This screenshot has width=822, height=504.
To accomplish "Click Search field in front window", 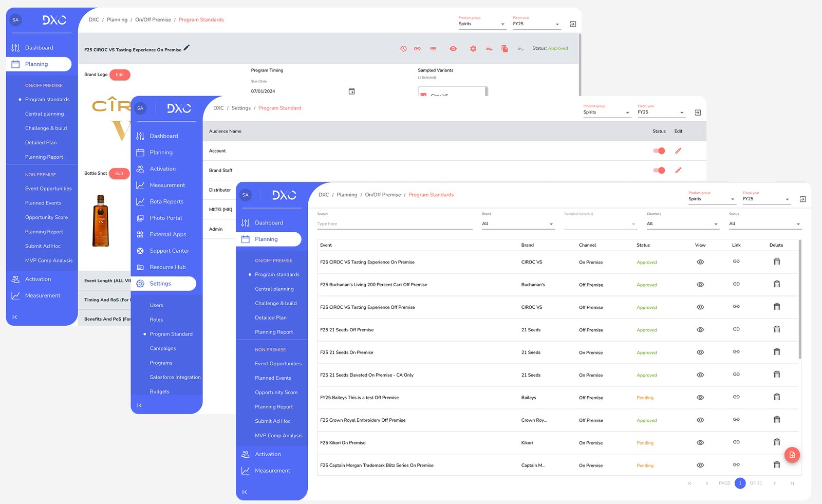I will coord(395,224).
